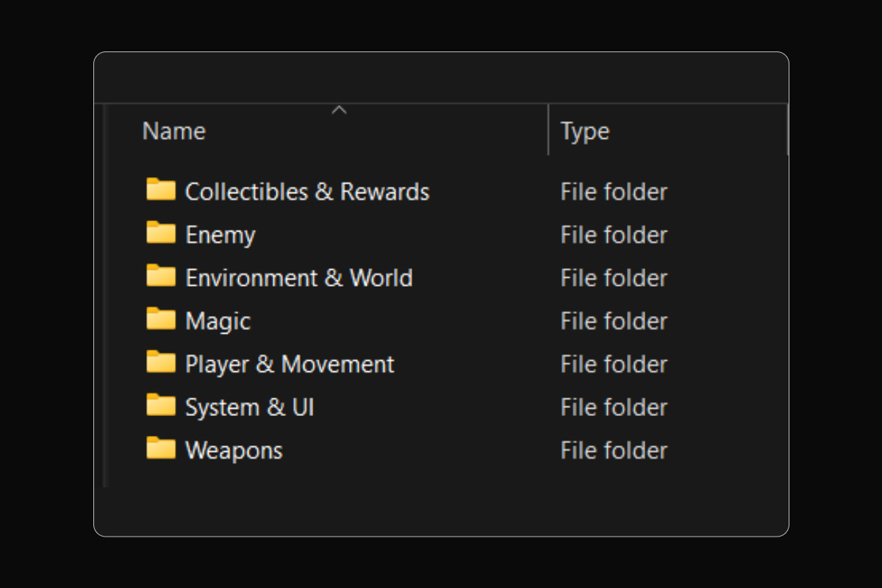Select the Name column header
Viewport: 882px width, 588px height.
(x=173, y=131)
